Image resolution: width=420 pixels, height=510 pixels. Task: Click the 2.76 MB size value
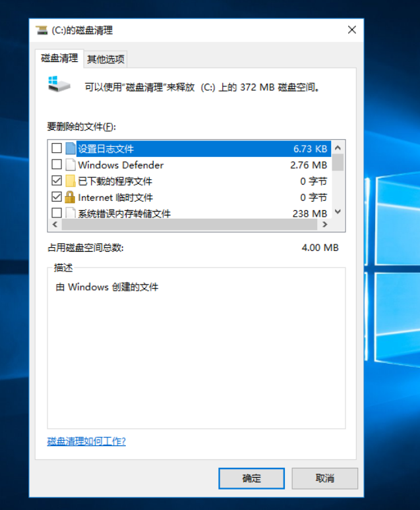click(309, 165)
